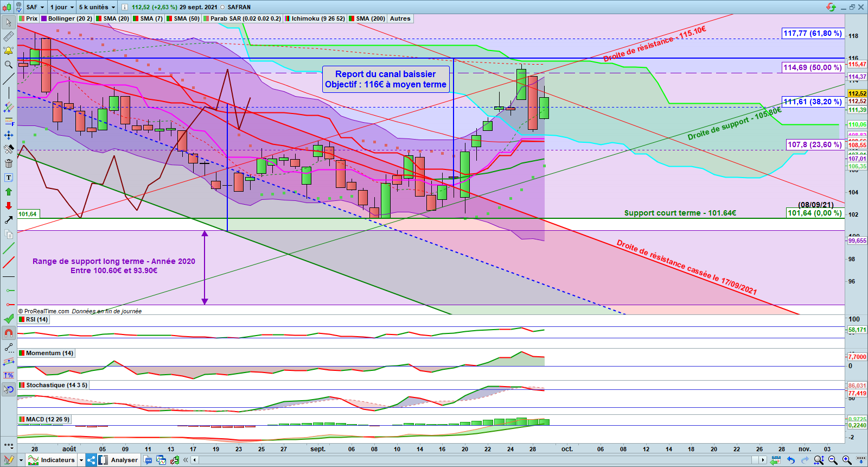Expand the pencil tool dropdown arrow
The height and width of the screenshot is (467, 868).
tap(21, 460)
